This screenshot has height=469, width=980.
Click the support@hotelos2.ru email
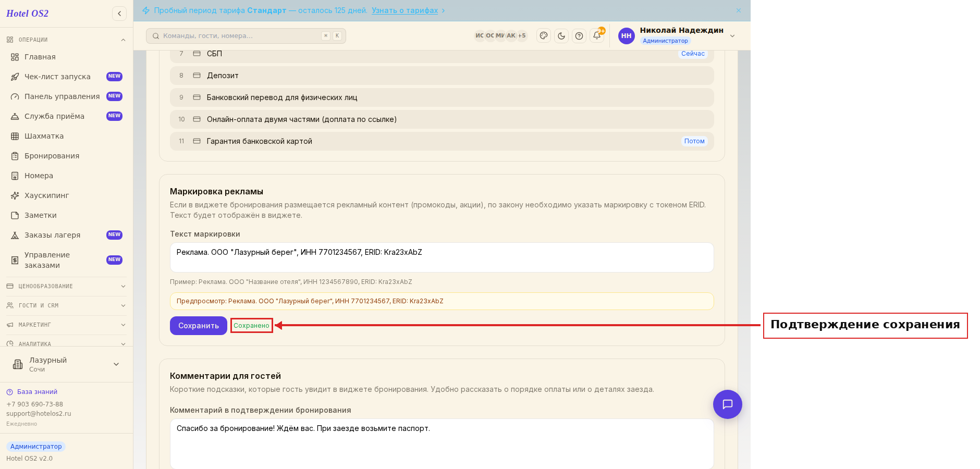click(x=39, y=414)
